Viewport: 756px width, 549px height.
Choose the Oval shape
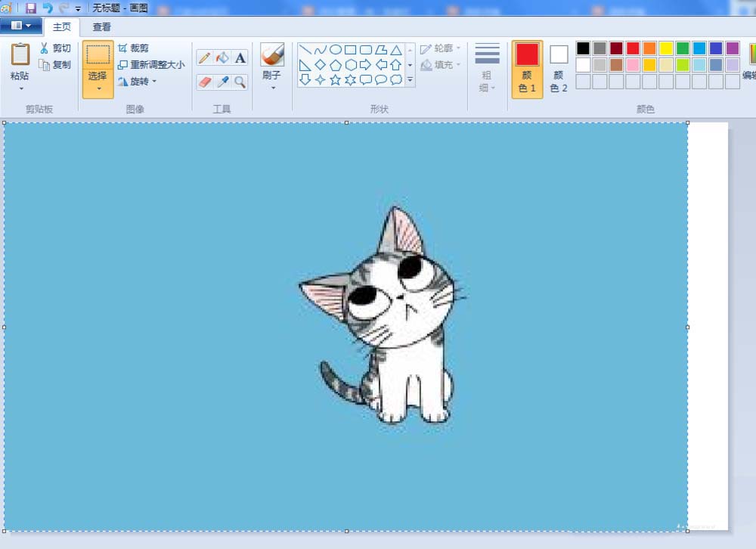point(336,49)
